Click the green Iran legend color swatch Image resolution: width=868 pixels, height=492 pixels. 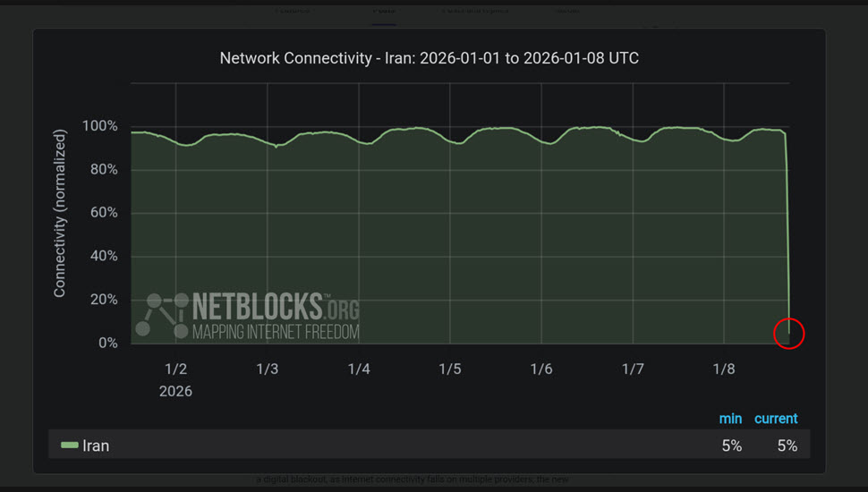point(69,445)
